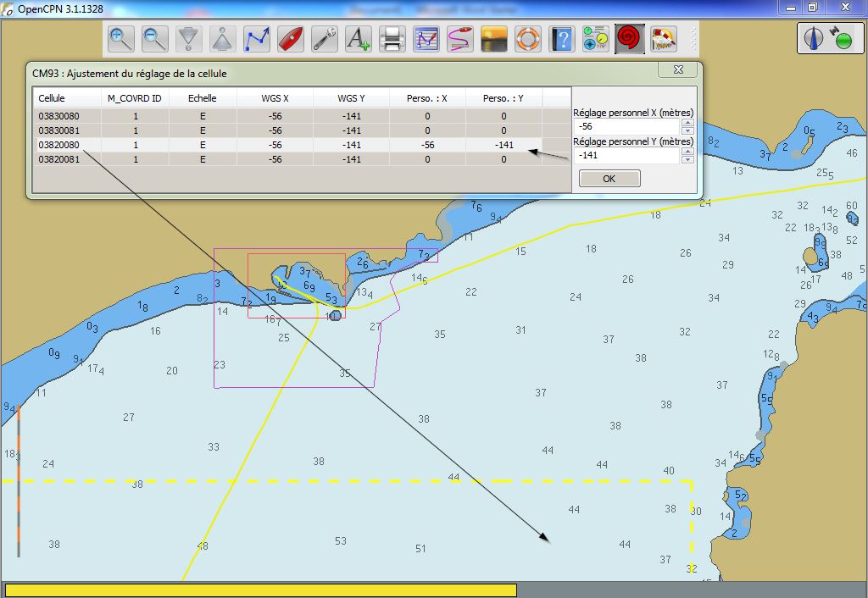868x598 pixels.
Task: Confirm with the OK button
Action: point(609,179)
